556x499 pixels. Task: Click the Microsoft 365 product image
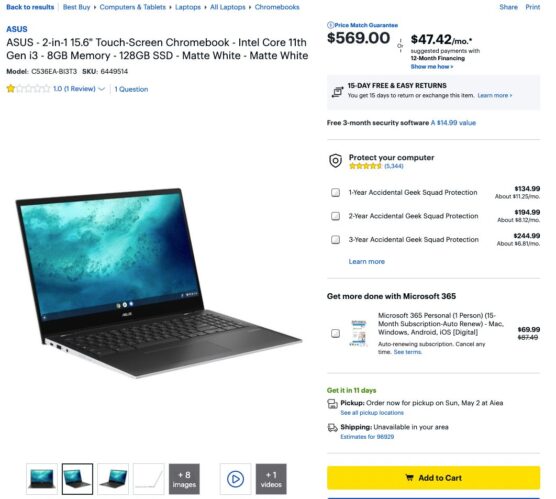358,333
